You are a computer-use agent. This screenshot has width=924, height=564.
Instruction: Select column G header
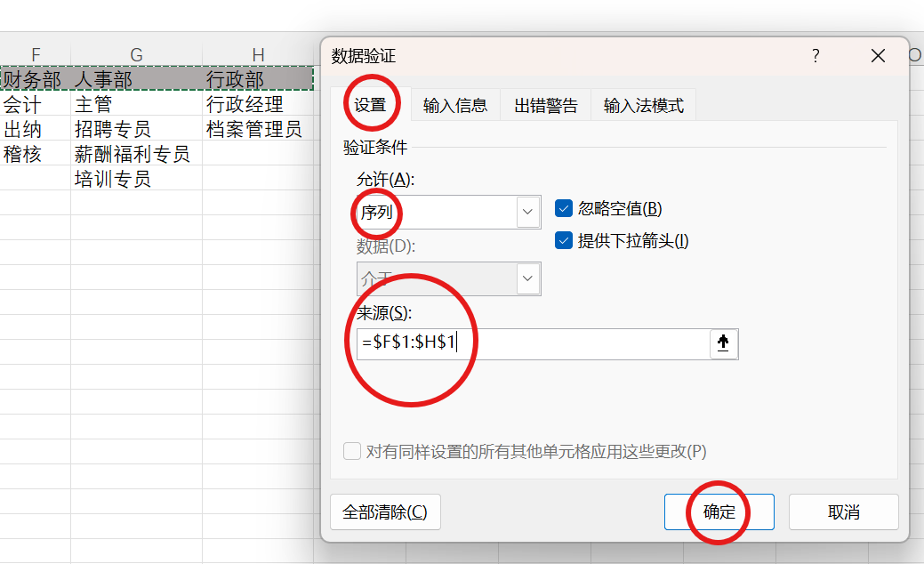coord(136,55)
